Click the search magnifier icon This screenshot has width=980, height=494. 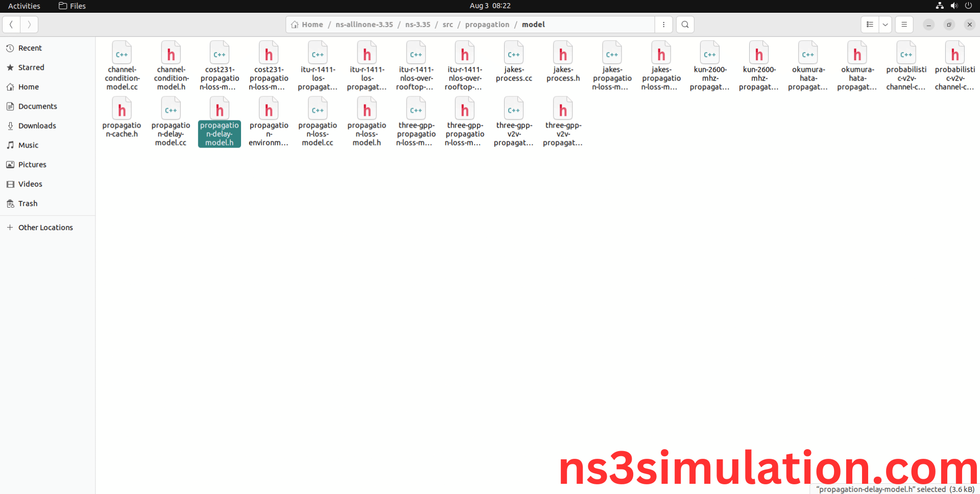coord(685,24)
